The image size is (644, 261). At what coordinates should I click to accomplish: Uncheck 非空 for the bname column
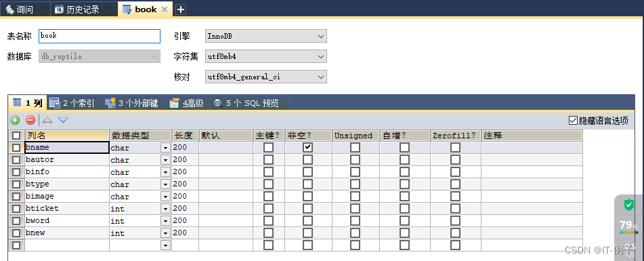307,148
